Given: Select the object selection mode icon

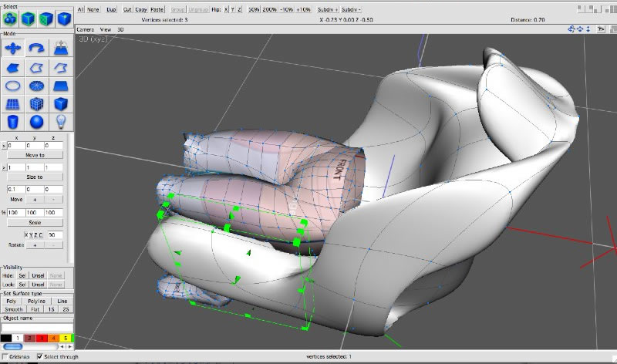Looking at the screenshot, I should 10,19.
